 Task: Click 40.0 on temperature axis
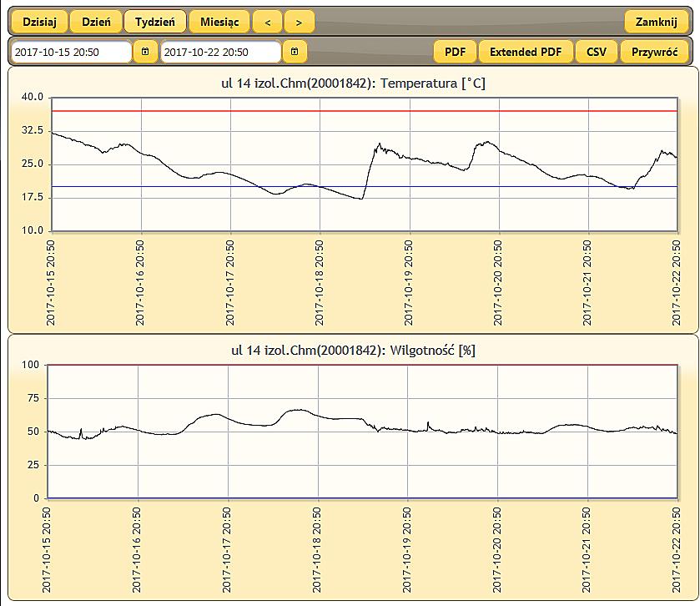click(33, 97)
